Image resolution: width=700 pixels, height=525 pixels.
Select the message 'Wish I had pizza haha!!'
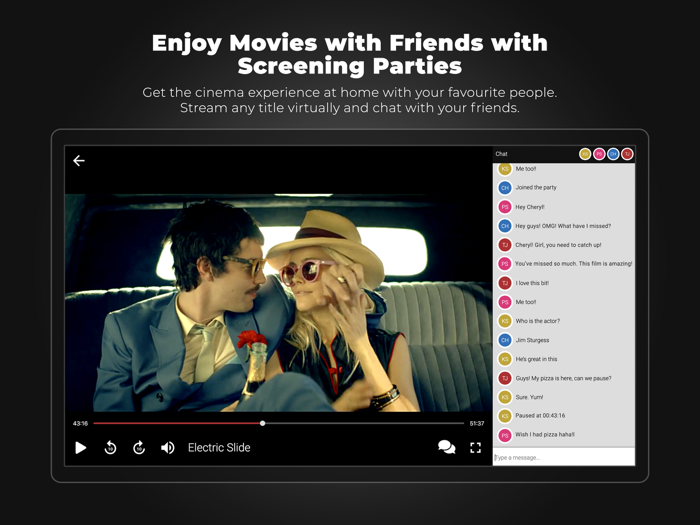[x=545, y=434]
